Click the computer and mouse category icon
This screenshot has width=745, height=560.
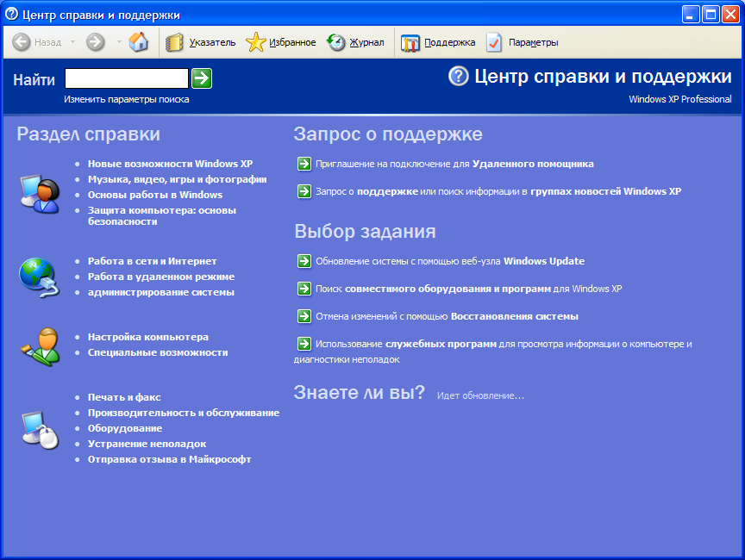[41, 430]
